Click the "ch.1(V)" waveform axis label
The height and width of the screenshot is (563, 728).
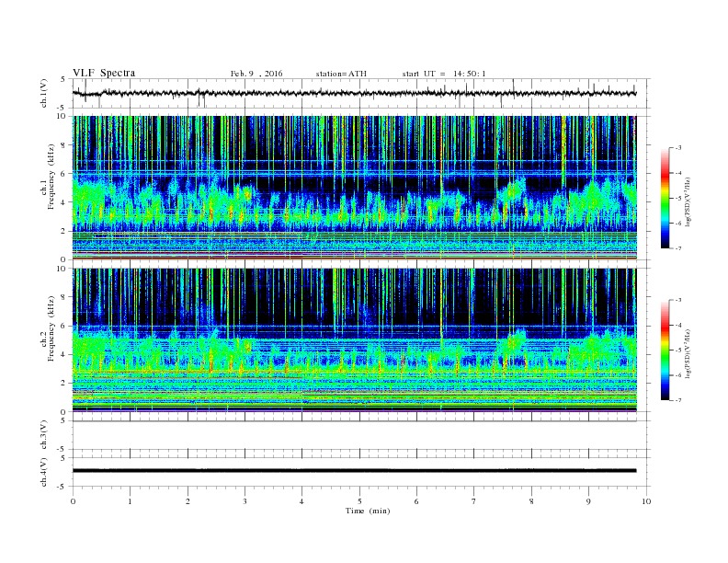point(44,93)
